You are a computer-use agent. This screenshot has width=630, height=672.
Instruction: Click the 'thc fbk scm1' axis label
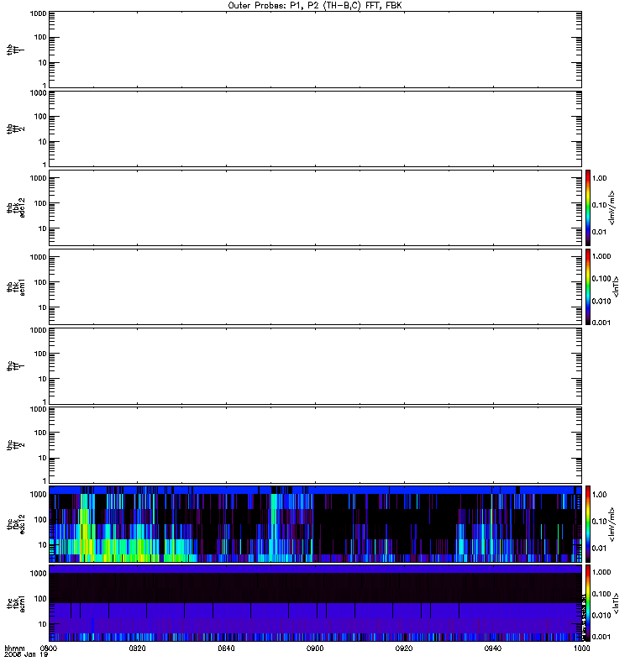15,603
